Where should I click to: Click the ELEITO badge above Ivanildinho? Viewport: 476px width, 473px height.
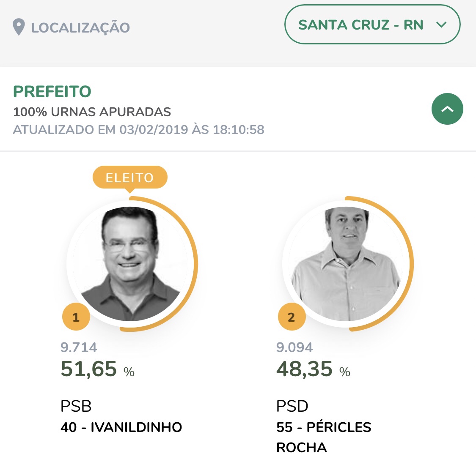130,178
